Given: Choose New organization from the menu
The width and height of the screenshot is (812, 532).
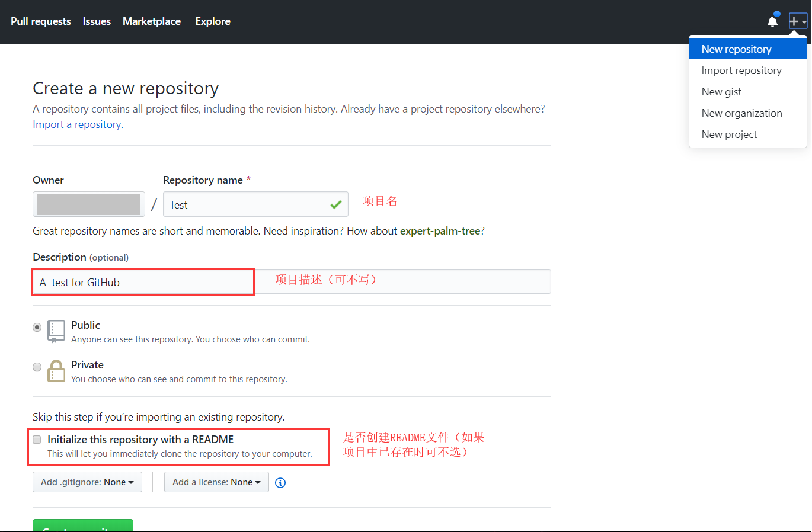Looking at the screenshot, I should click(x=748, y=113).
